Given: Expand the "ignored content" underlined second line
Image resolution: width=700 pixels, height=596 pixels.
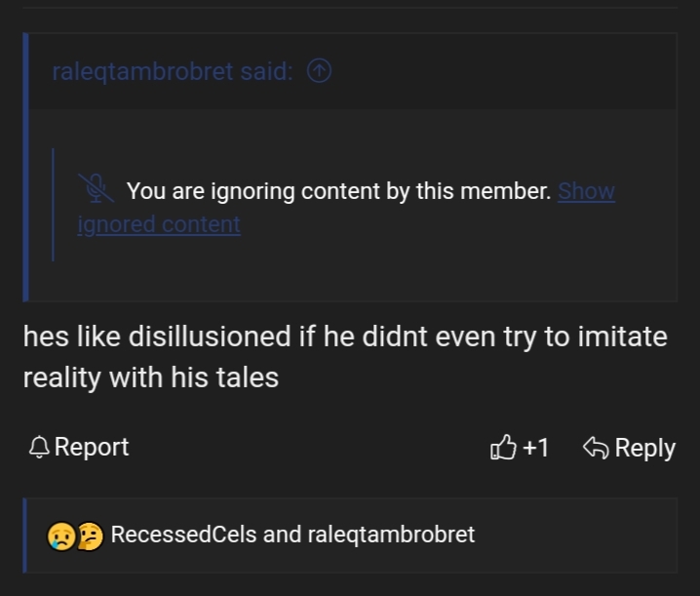Looking at the screenshot, I should point(159,224).
